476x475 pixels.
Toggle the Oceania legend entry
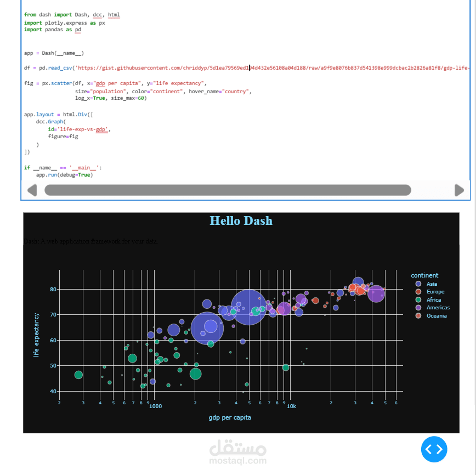click(x=431, y=315)
